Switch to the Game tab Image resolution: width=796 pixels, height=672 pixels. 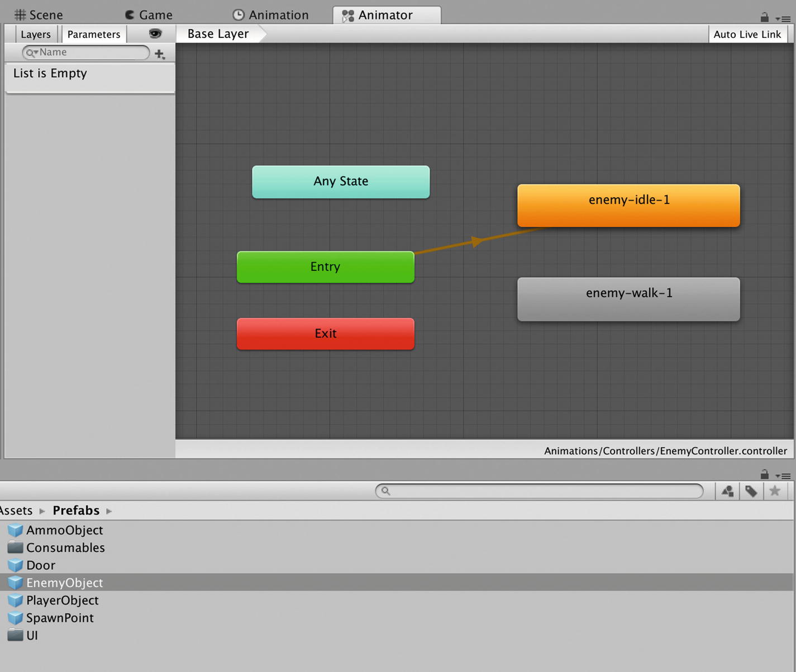pos(149,15)
